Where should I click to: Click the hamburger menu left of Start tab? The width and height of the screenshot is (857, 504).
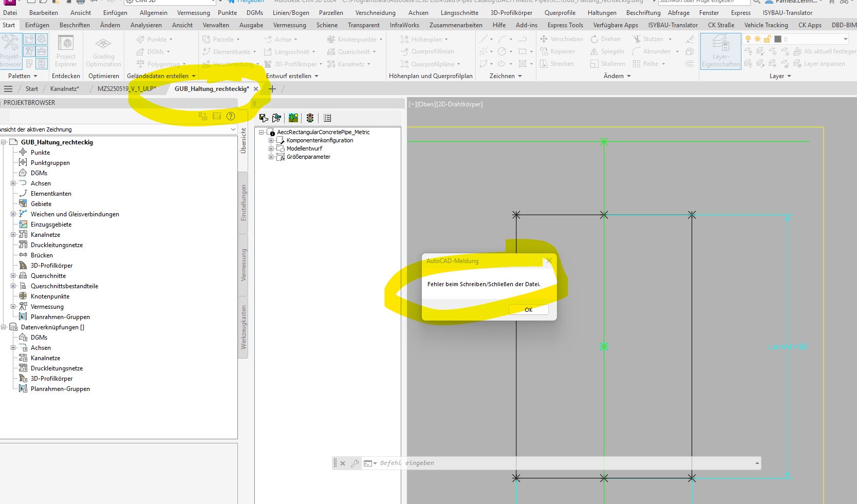coord(8,89)
